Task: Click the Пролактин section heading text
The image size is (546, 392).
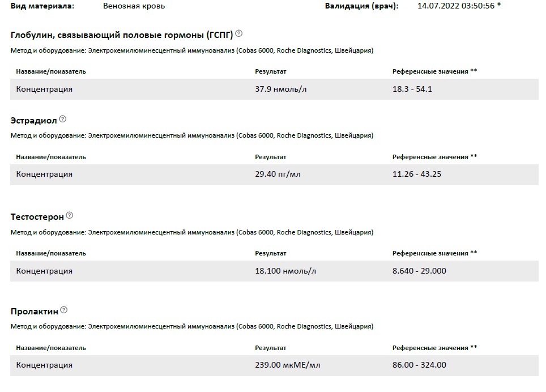Action: pos(35,311)
